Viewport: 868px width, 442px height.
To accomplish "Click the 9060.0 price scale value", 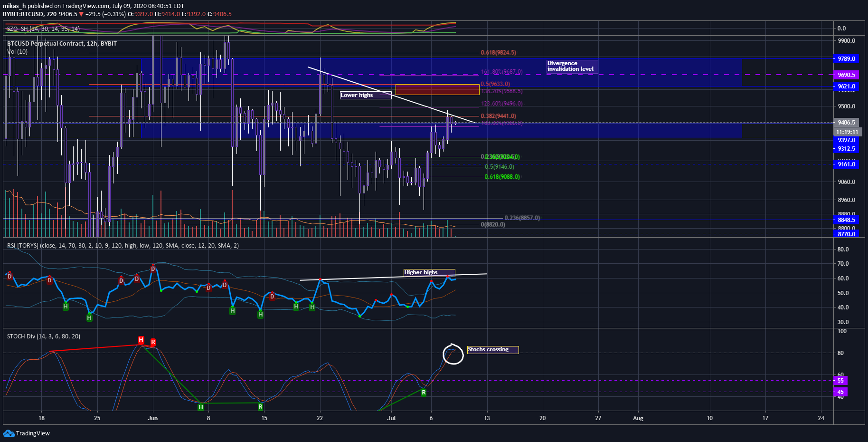I will pyautogui.click(x=846, y=182).
